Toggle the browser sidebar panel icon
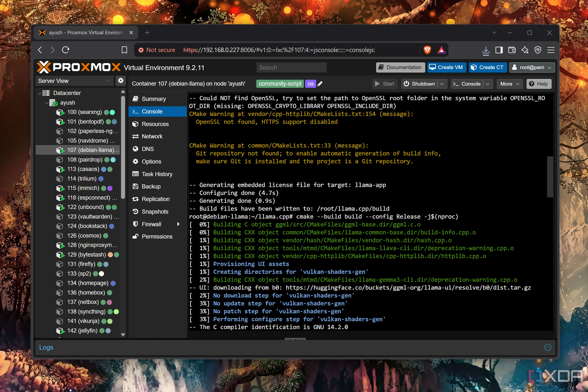588x392 pixels. point(499,50)
